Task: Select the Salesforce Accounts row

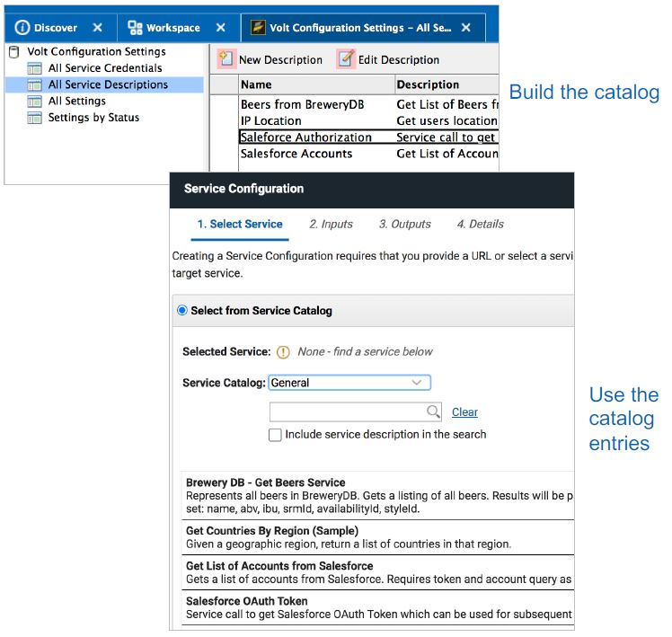Action: point(369,154)
